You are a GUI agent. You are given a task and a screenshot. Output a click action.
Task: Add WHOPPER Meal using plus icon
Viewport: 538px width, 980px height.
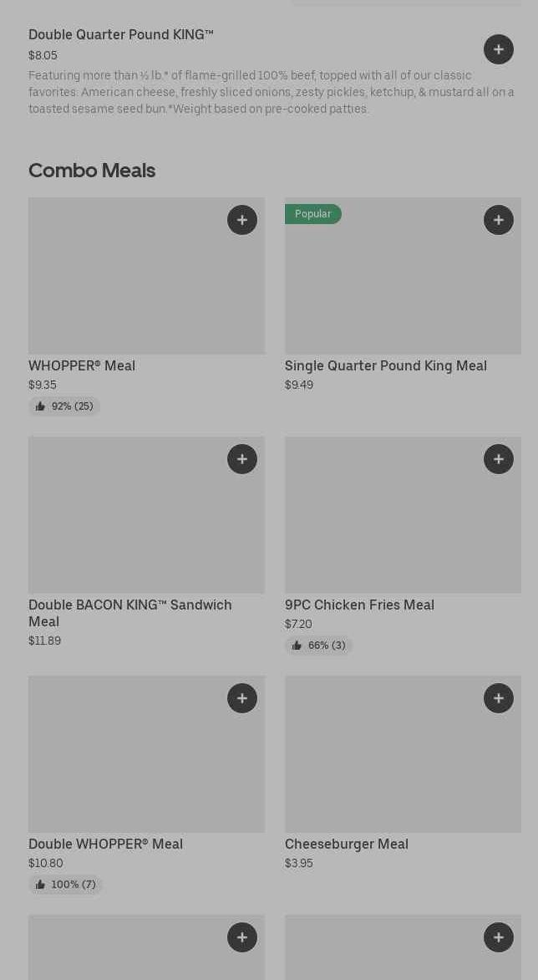click(x=242, y=220)
